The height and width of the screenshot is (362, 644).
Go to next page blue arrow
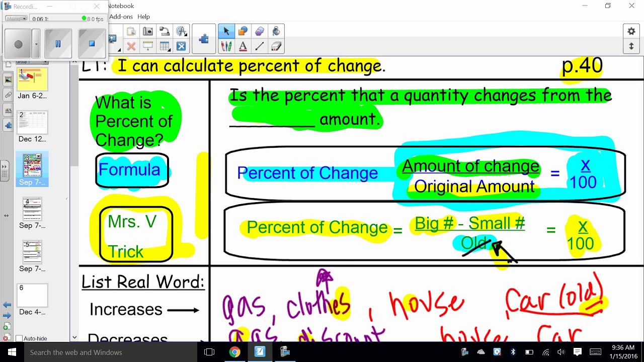[7, 315]
